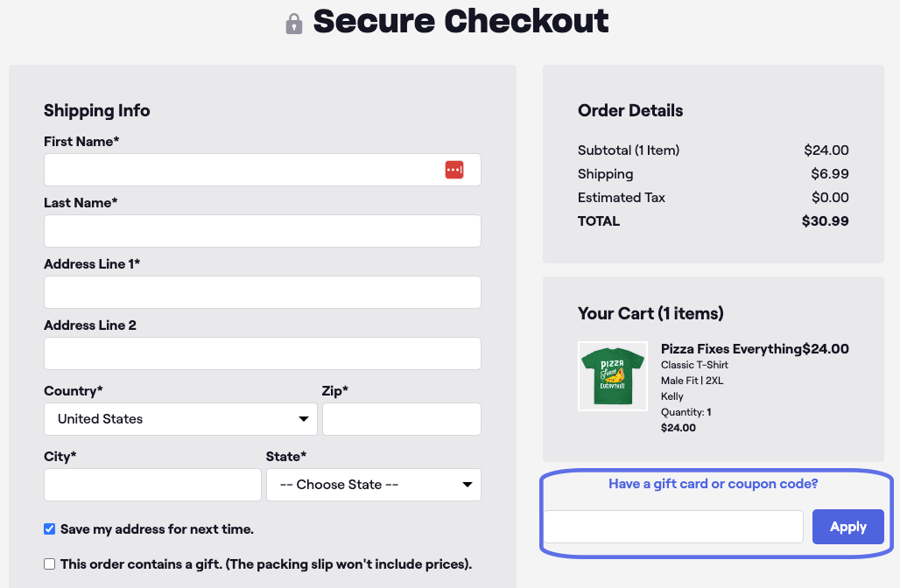The image size is (900, 588).
Task: Click Have a gift card or coupon code link
Action: coord(713,483)
